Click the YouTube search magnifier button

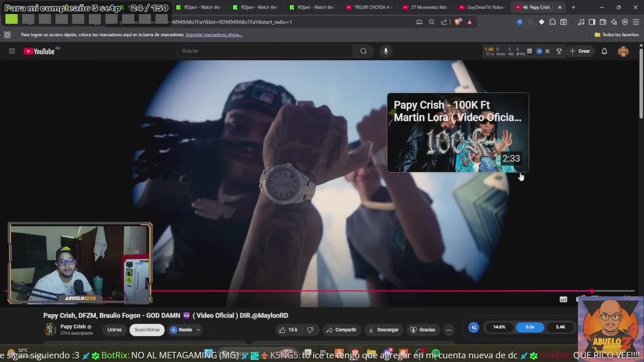coord(363,51)
